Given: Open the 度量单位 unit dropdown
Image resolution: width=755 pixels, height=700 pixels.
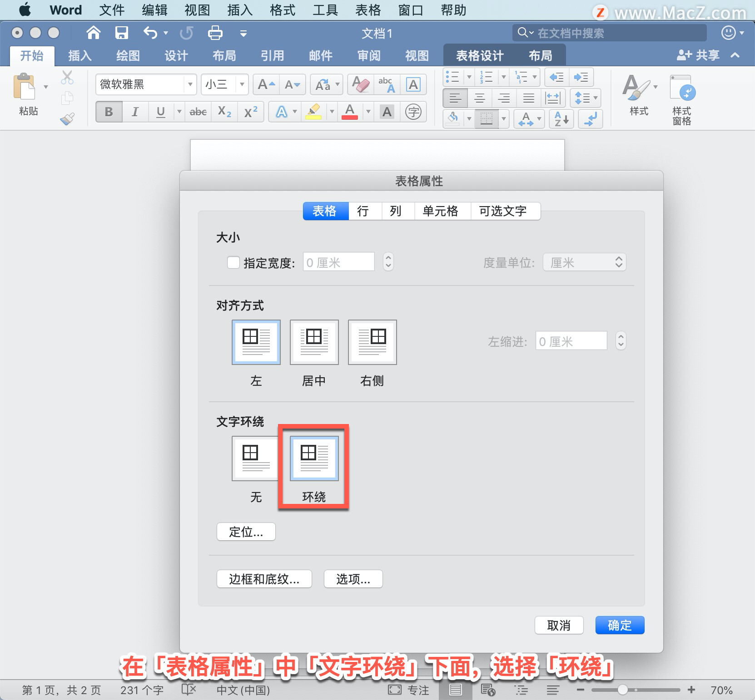Looking at the screenshot, I should [585, 262].
